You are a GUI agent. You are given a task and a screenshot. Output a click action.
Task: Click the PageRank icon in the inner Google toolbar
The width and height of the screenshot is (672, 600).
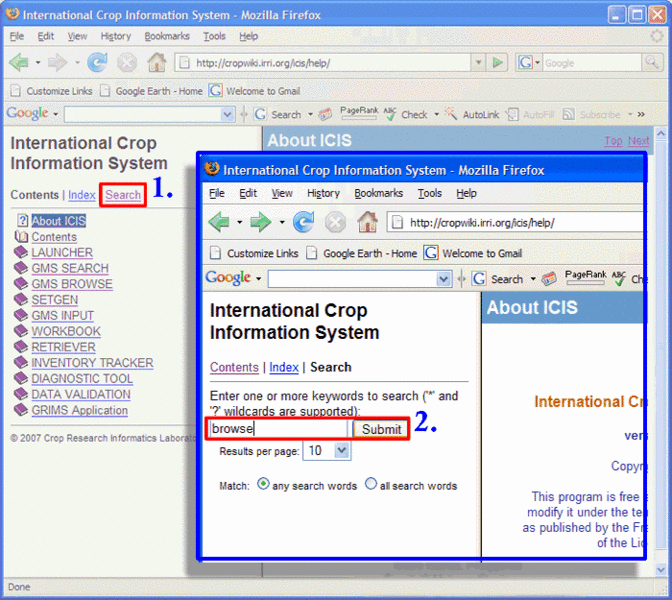[x=585, y=277]
